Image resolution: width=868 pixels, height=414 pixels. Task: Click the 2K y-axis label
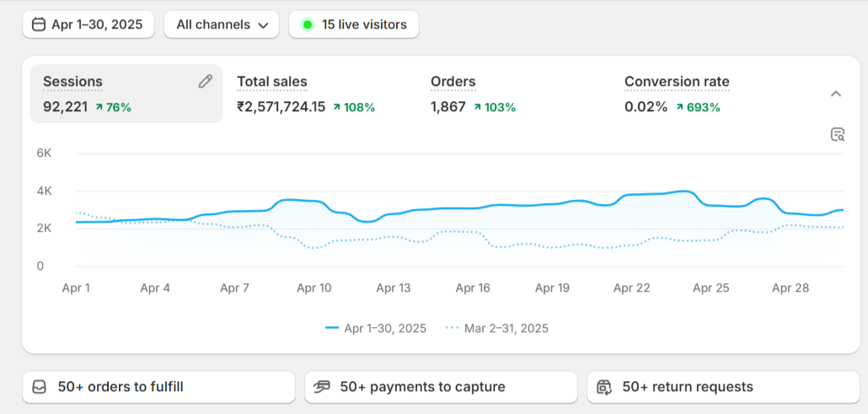(45, 229)
